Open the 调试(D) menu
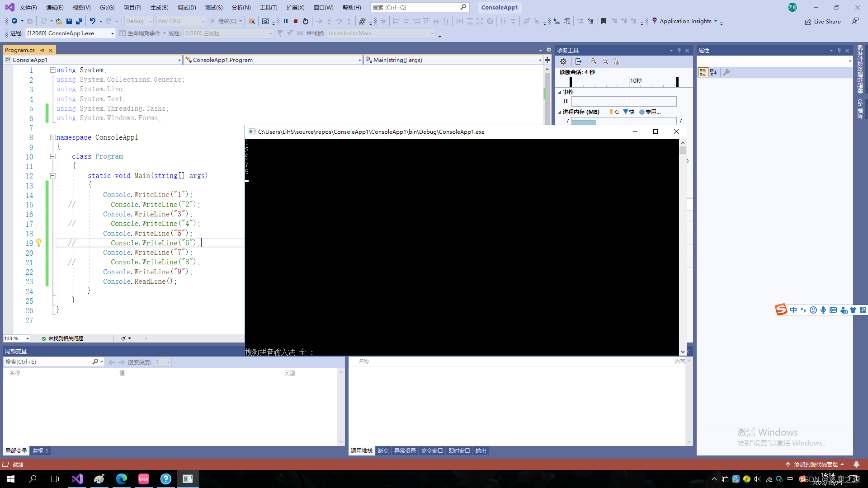Screen dimensions: 868x488 pyautogui.click(x=187, y=7)
